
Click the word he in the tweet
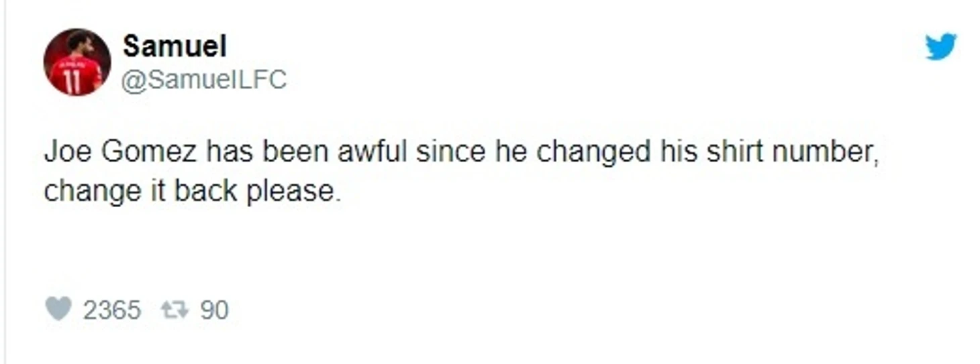coord(511,153)
